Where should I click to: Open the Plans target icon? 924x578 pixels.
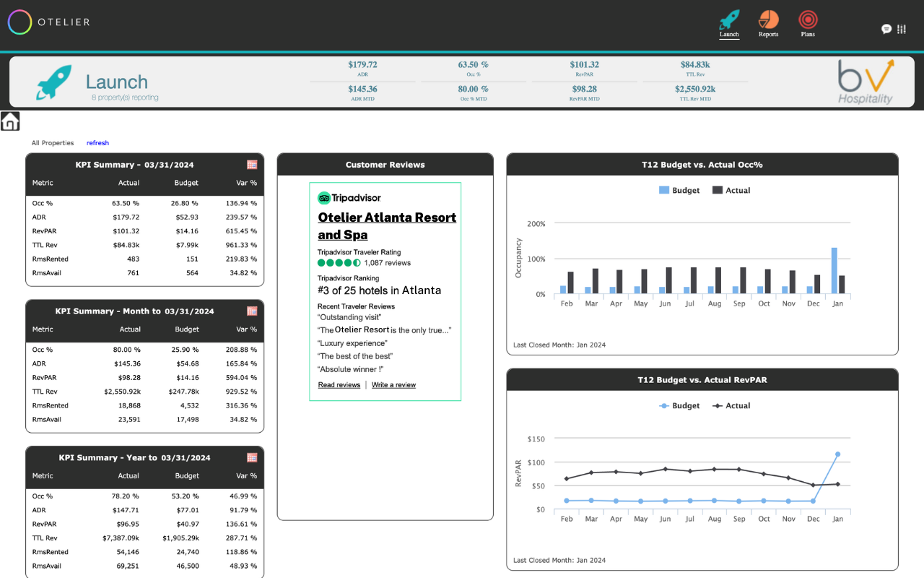[808, 20]
